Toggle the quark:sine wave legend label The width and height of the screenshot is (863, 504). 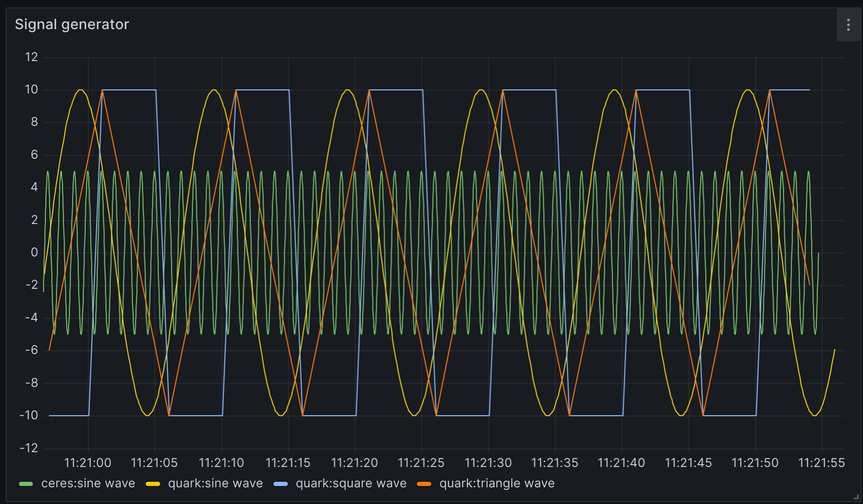(x=215, y=484)
